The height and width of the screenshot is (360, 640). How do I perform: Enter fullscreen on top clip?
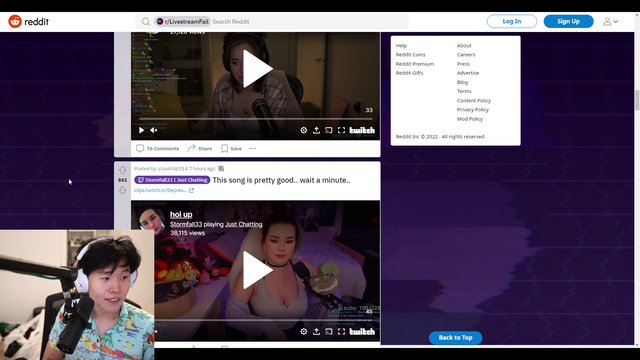click(341, 130)
